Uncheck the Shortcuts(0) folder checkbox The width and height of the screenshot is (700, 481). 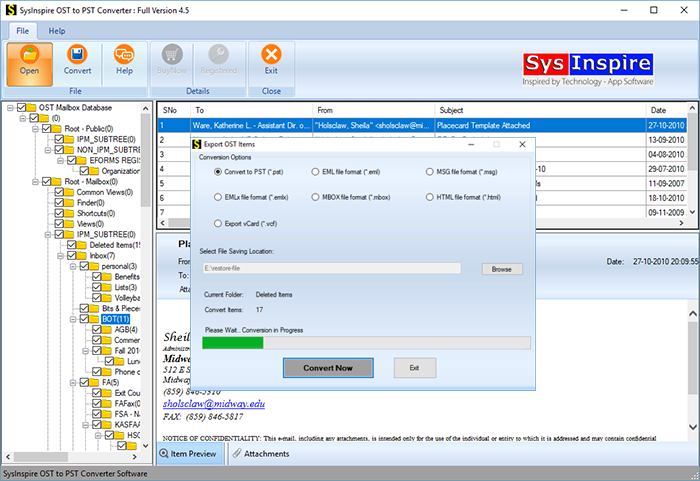[59, 213]
